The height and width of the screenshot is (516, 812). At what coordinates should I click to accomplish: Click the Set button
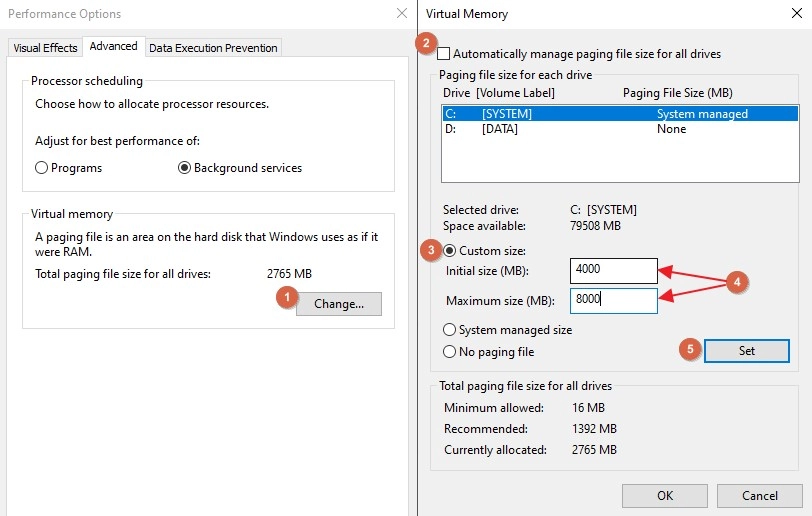tap(747, 351)
